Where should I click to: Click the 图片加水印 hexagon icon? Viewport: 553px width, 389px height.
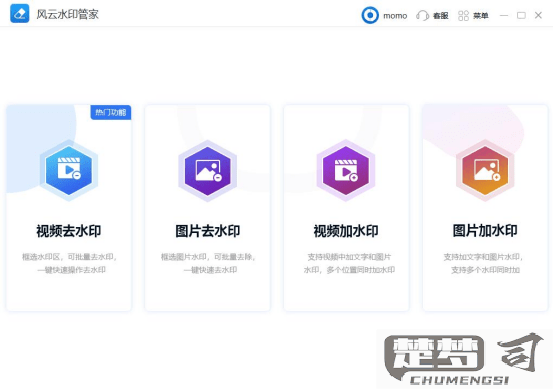click(x=485, y=171)
